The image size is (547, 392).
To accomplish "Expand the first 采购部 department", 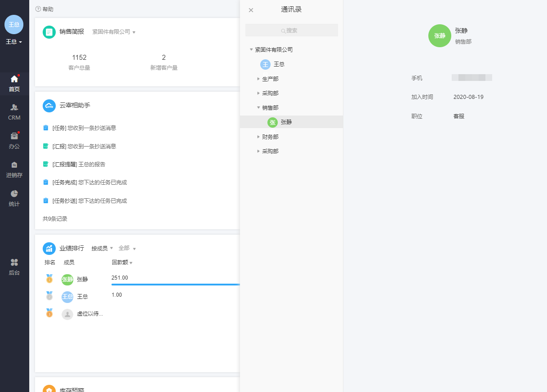I will coord(258,93).
